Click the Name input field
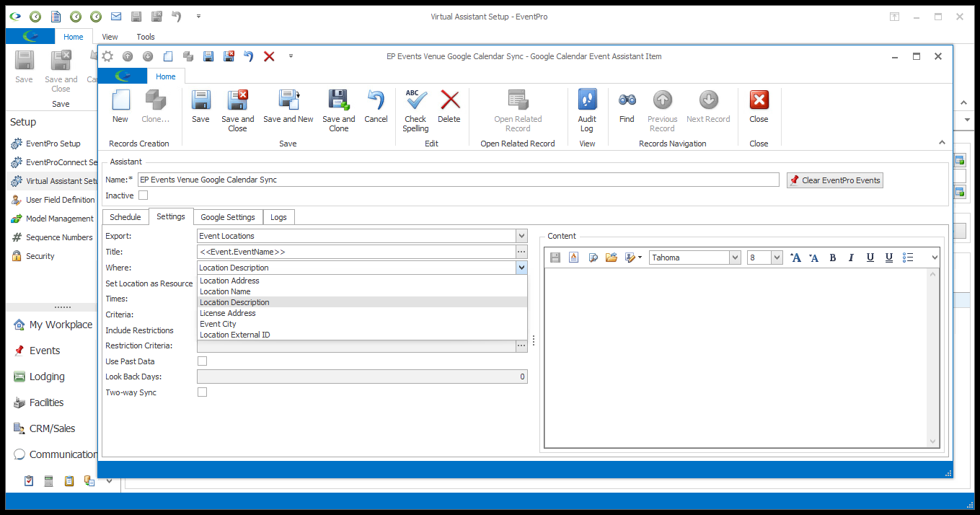Screen dimensions: 980x515 (459, 180)
